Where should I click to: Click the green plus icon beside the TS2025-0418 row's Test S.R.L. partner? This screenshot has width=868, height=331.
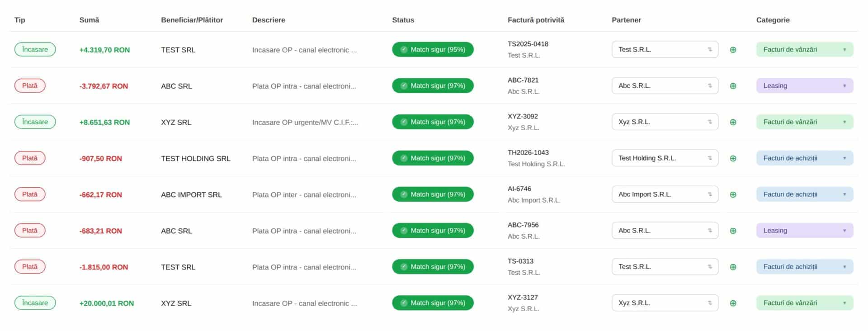733,50
